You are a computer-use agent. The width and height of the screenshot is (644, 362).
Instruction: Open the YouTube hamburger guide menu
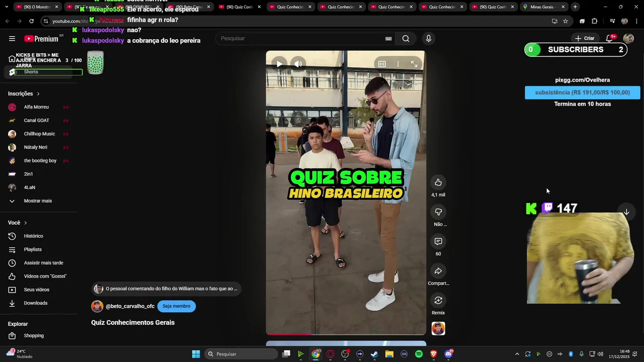coord(12,39)
